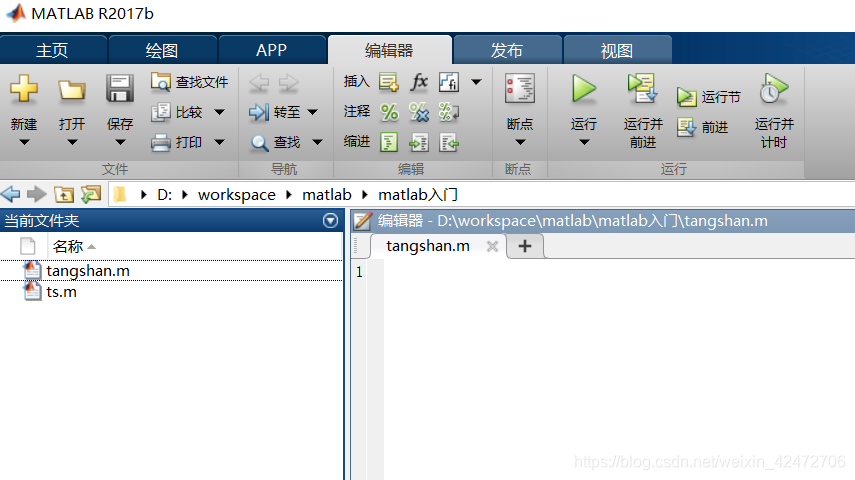
Task: Apply smart indent icon
Action: (x=389, y=142)
